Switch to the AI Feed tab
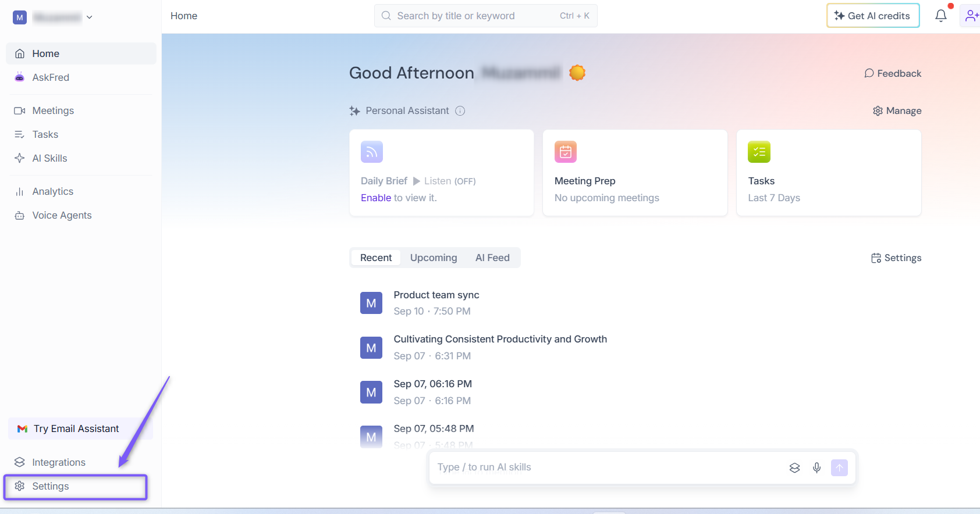980x514 pixels. coord(492,258)
